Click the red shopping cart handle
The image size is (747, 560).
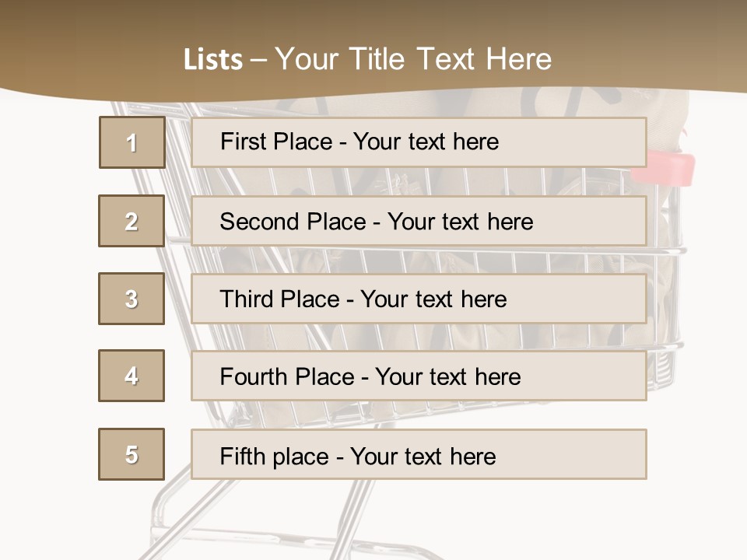click(663, 169)
